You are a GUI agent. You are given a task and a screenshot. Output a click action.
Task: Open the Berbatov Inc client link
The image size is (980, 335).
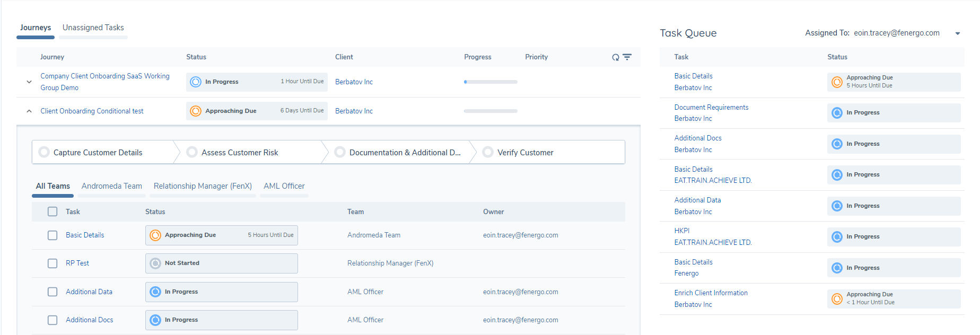[x=354, y=82]
